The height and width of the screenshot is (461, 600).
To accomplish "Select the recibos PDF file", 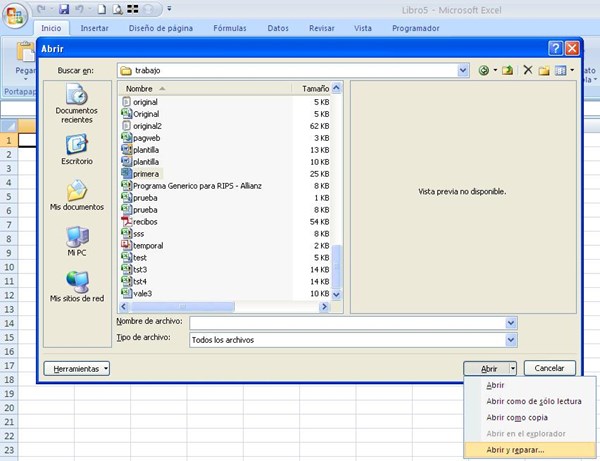I will coord(145,220).
